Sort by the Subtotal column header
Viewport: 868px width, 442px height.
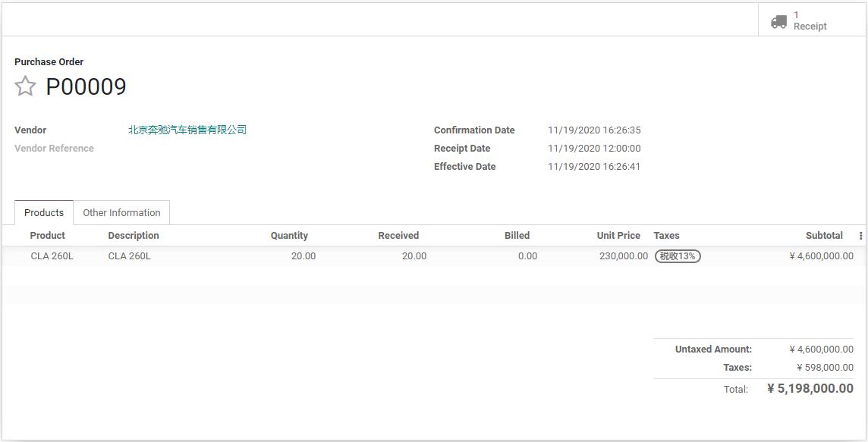pos(824,236)
